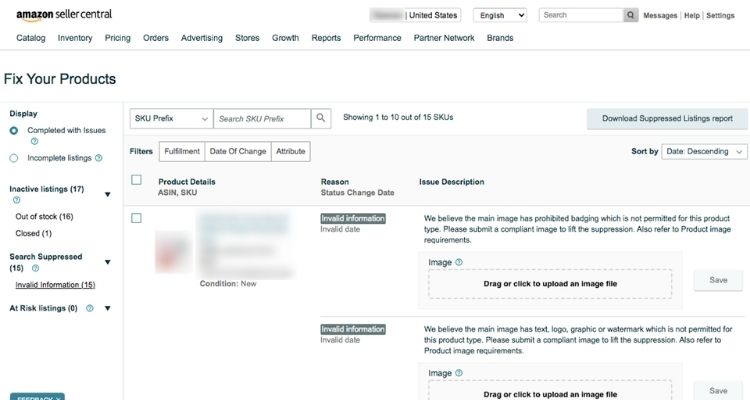Open the Orders menu
Screen dimensions: 750x400
[155, 38]
